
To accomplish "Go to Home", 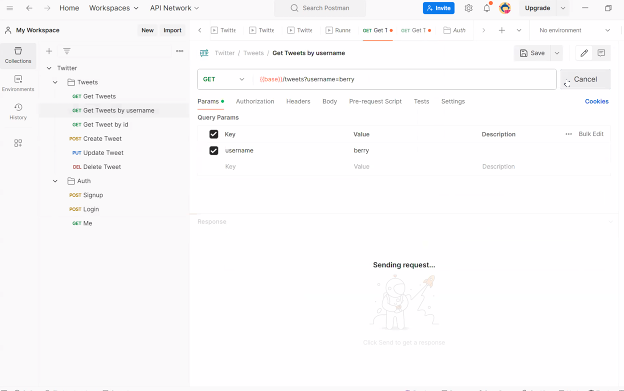I will pyautogui.click(x=69, y=8).
